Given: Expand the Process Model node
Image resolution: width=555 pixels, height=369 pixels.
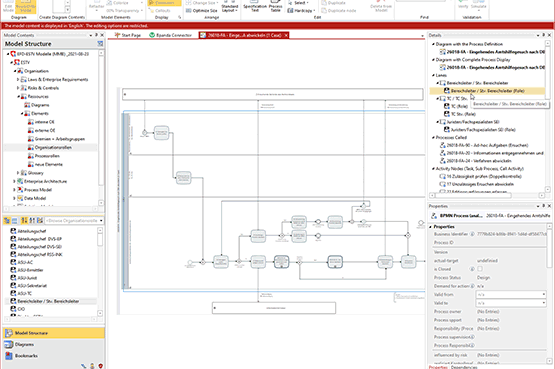Looking at the screenshot, I should pos(15,190).
